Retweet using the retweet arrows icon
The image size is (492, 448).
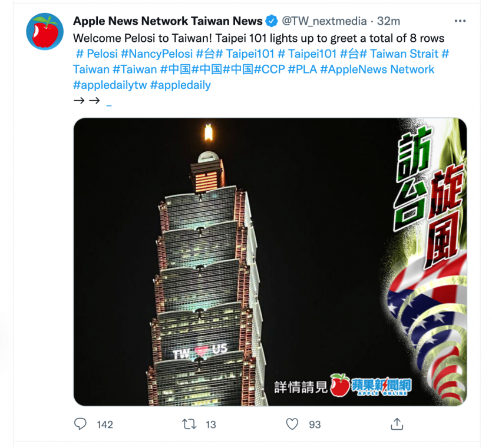pos(189,424)
